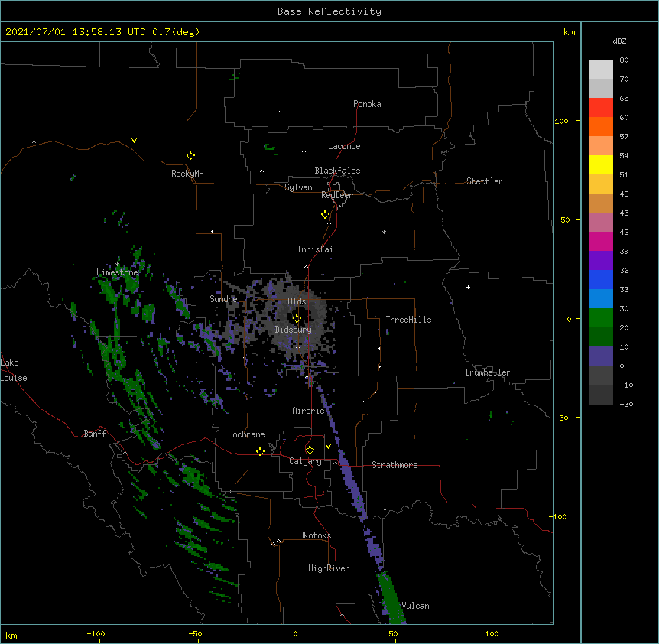Click the green radar echo beside Vulcan
659x644 pixels.
(390, 597)
